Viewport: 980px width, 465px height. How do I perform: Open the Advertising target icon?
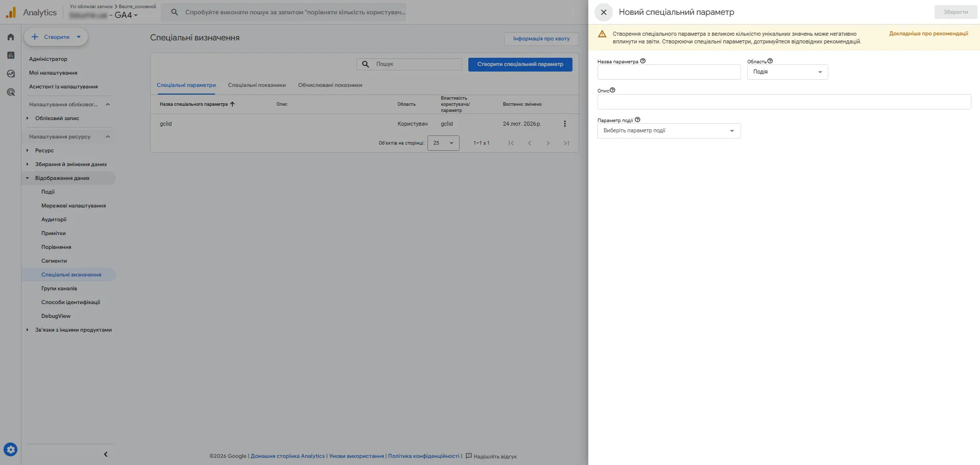(x=11, y=92)
